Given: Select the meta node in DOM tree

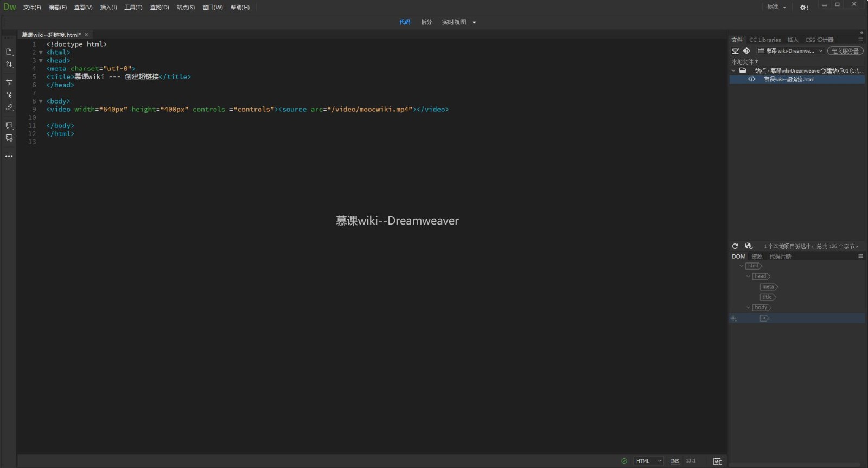Looking at the screenshot, I should coord(768,287).
